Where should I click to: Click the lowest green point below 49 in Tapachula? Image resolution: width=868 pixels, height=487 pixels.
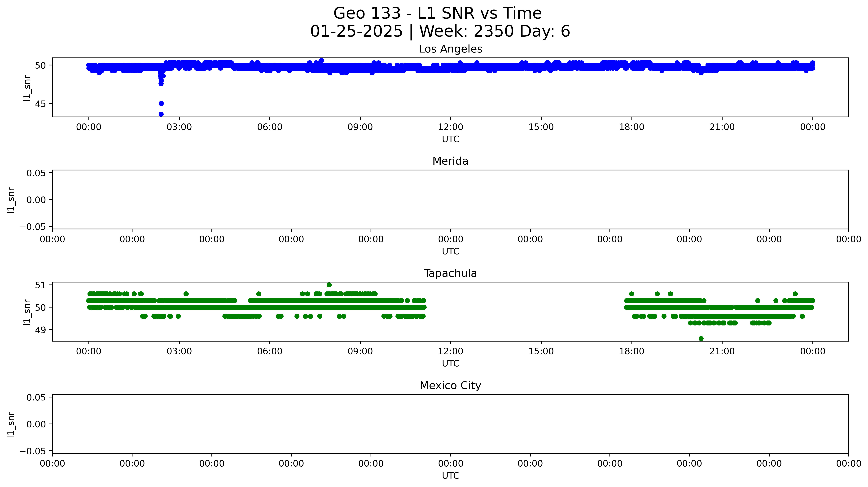701,338
